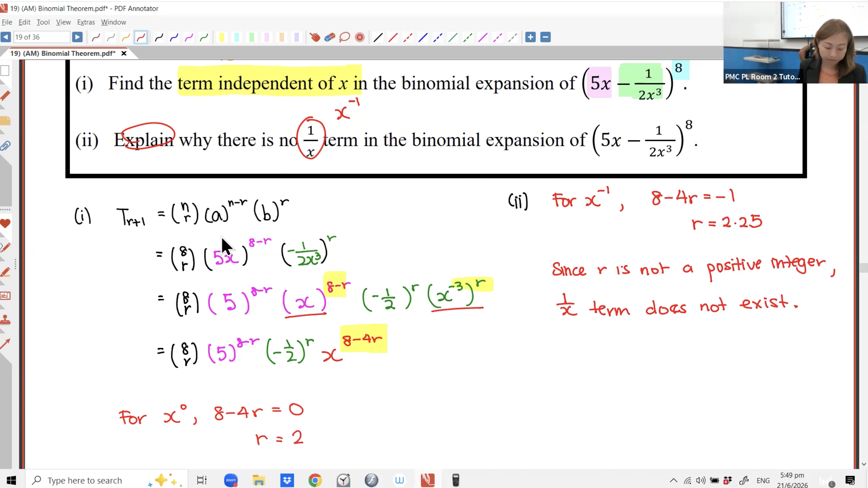Close the Binomial Theorem.pdf tab

click(124, 53)
